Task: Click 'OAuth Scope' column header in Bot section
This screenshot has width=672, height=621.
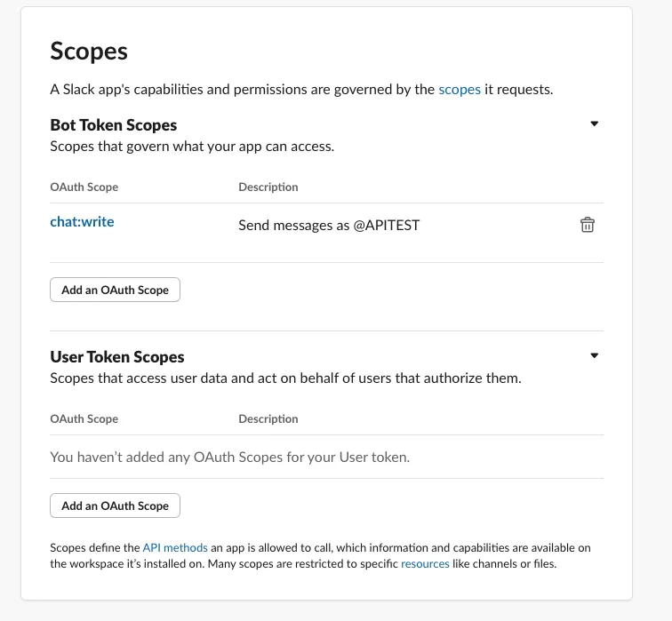Action: coord(84,187)
